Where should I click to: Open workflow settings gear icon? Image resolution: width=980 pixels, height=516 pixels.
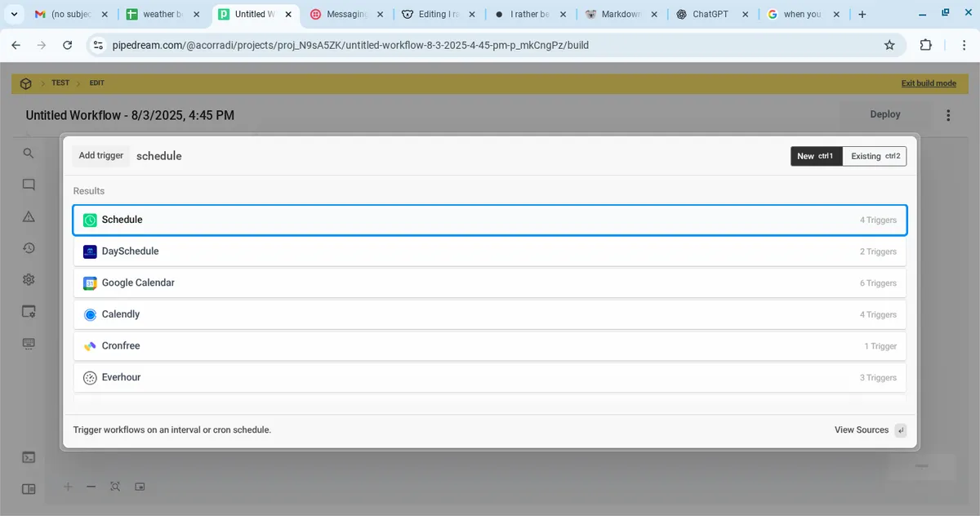(29, 279)
